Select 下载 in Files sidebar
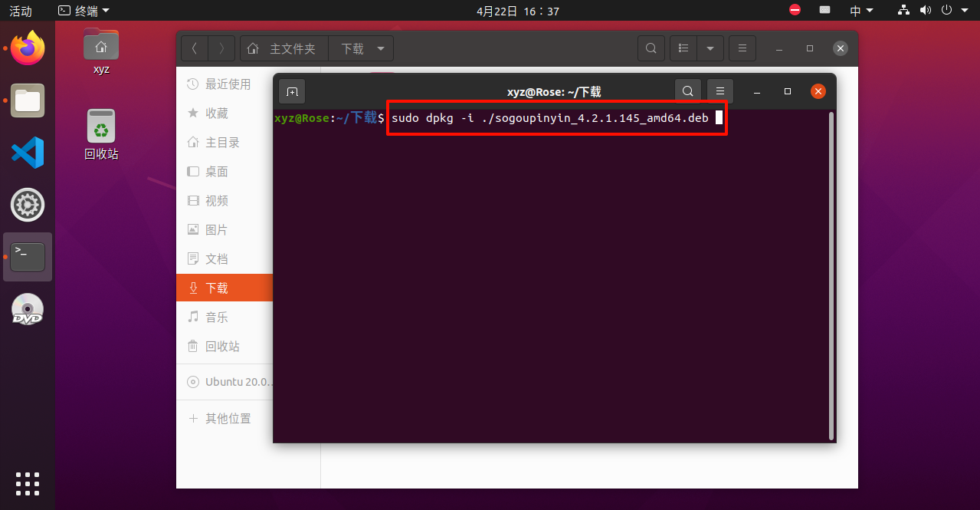Screen dimensions: 980x510 [x=224, y=288]
